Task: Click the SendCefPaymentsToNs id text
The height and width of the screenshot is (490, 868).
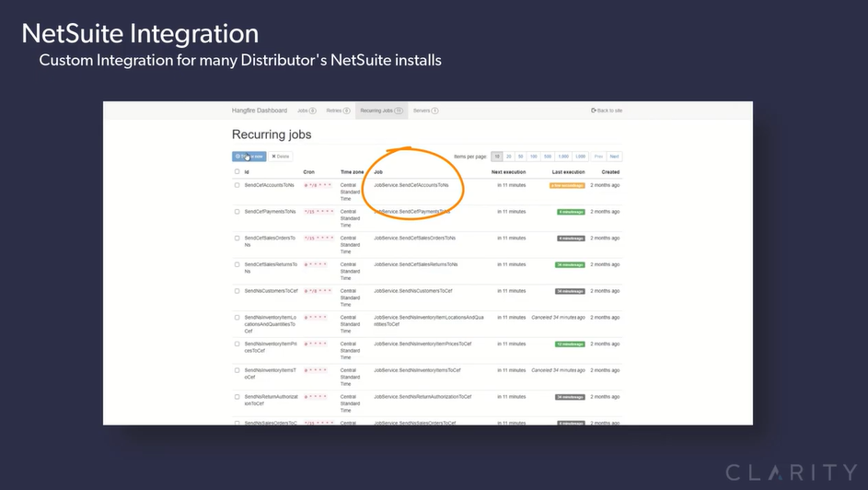Action: [x=270, y=212]
